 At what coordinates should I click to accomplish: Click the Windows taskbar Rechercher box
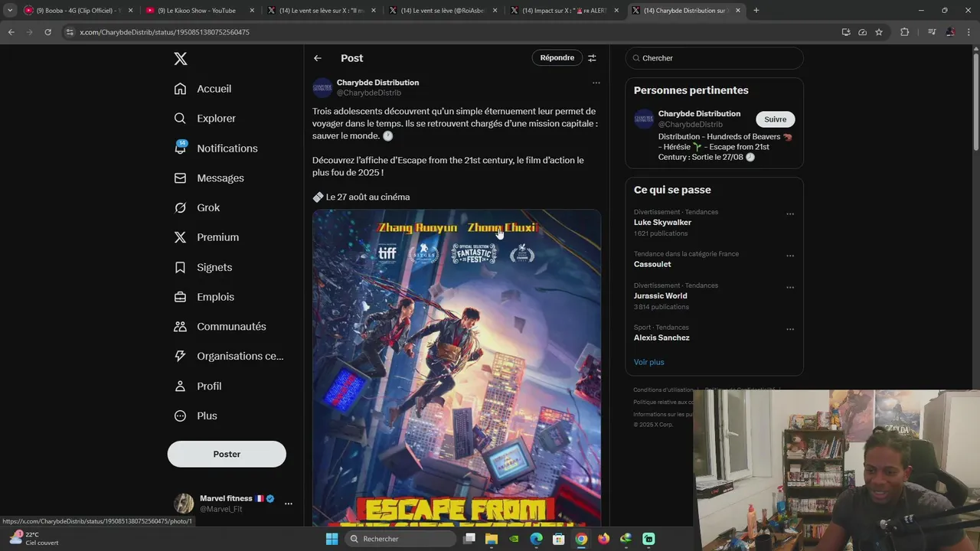click(x=400, y=539)
